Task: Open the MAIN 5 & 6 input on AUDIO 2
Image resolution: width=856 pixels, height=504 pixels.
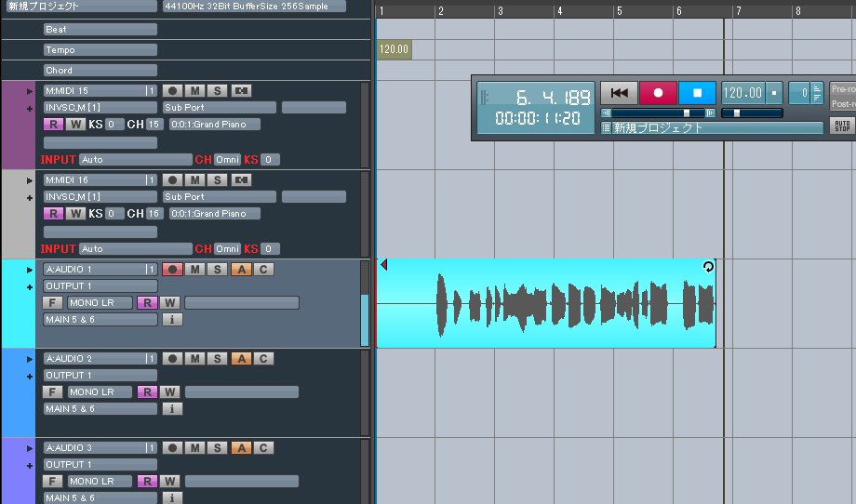Action: 100,408
